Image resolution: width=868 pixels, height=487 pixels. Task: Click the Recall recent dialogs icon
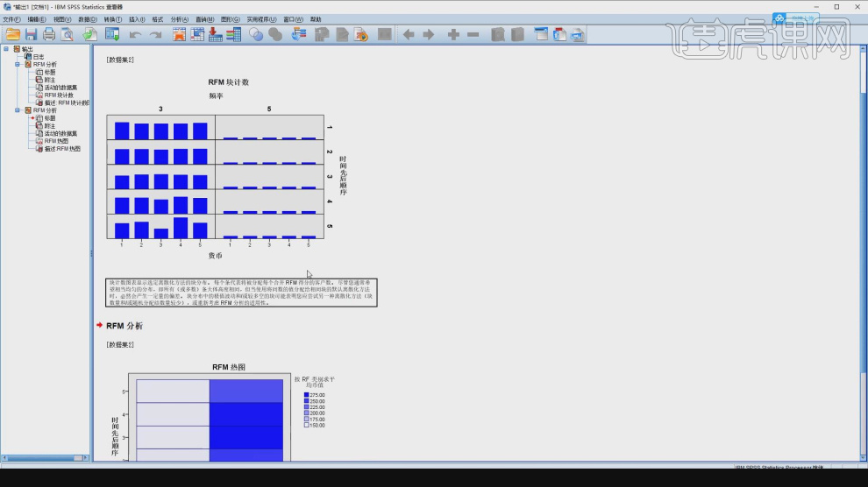click(112, 34)
